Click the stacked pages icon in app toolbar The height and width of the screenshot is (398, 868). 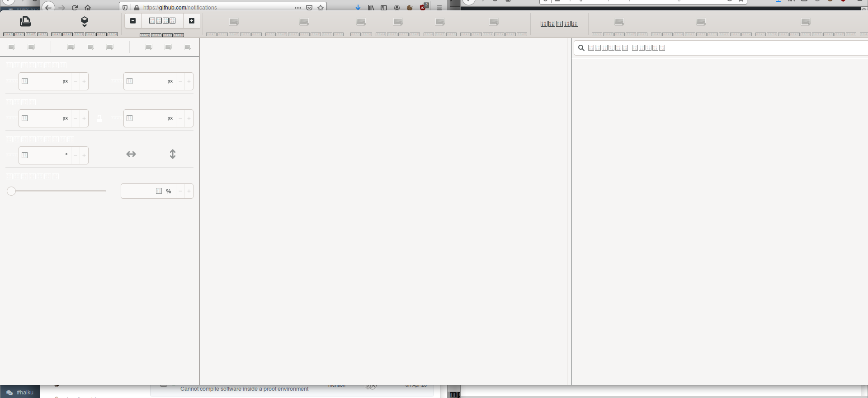pos(25,21)
